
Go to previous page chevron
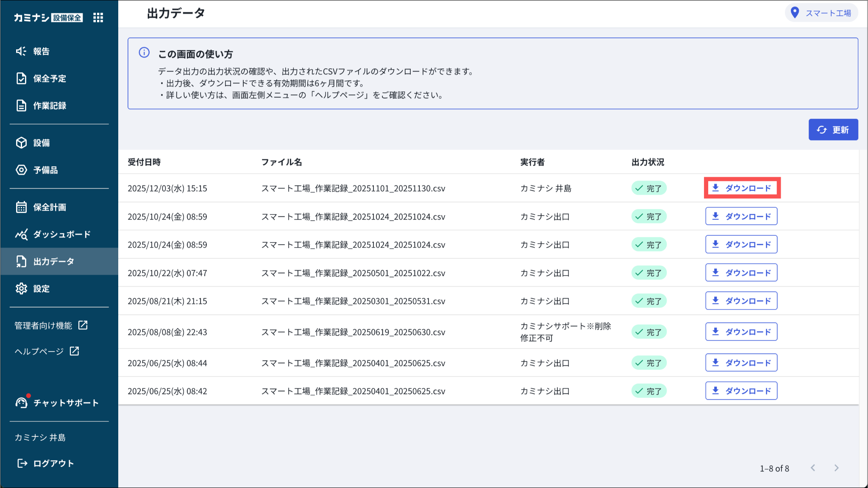click(x=813, y=468)
